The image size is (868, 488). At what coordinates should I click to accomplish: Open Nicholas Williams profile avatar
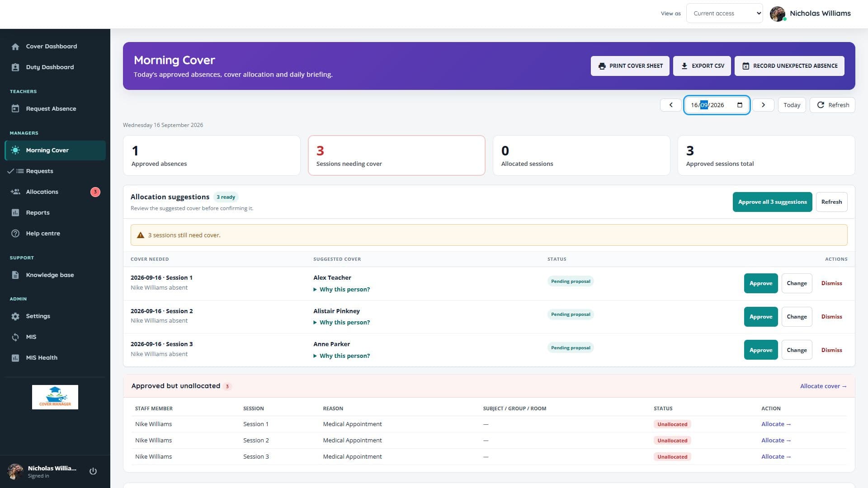point(778,14)
